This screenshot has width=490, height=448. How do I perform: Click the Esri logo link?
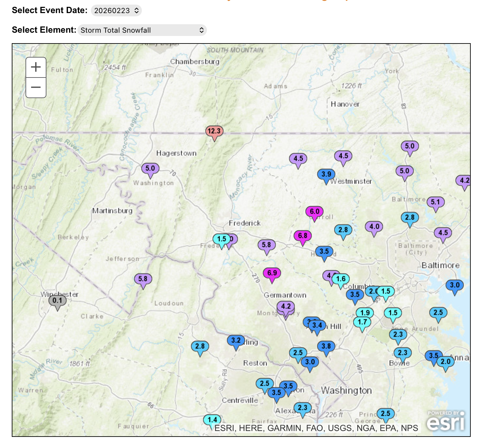point(446,422)
